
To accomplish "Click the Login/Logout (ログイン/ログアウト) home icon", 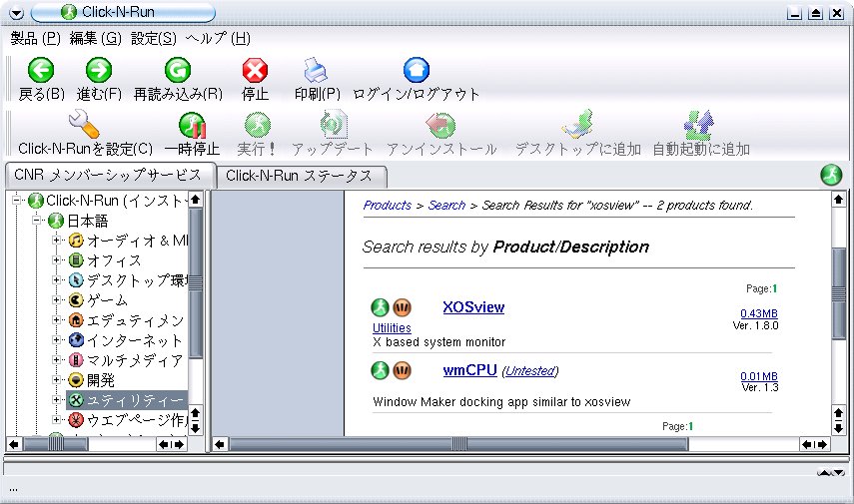I will click(417, 70).
